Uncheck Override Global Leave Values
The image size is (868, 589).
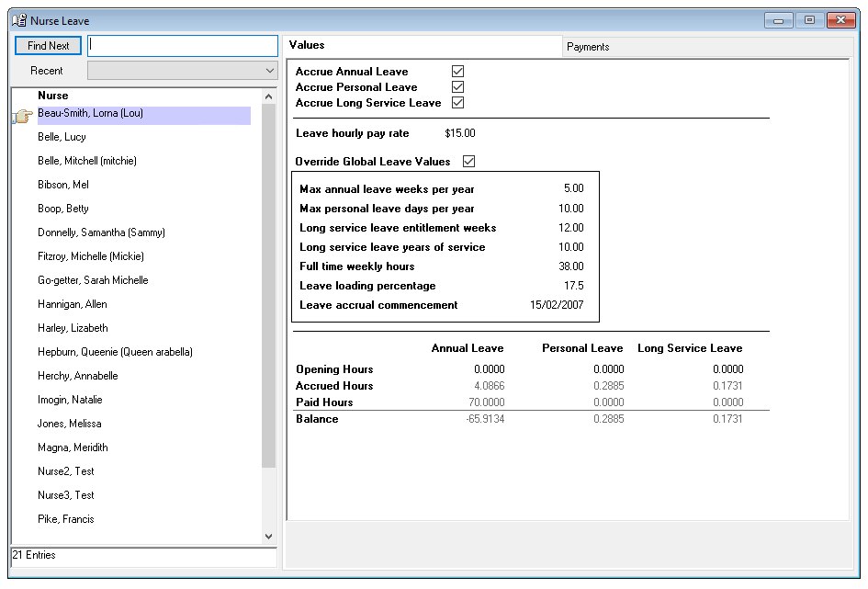(x=468, y=161)
